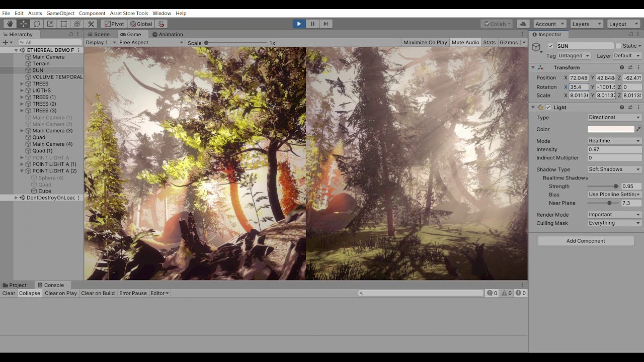Click the Clear button in the Console
Screen dimensions: 644x362
9,293
